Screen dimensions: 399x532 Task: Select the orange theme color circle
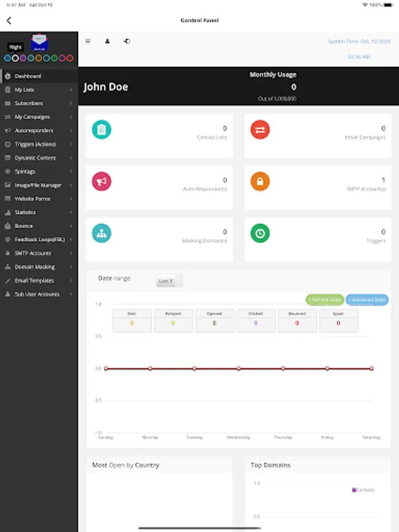[38, 59]
